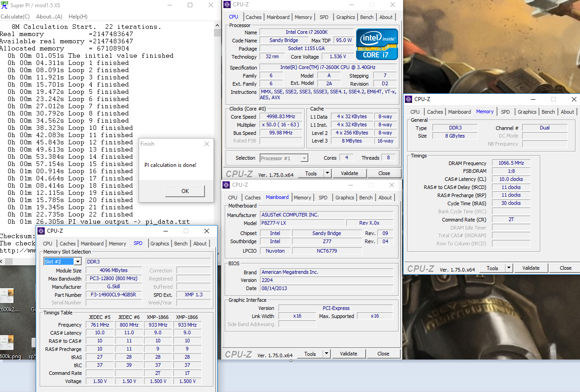This screenshot has width=580, height=392.
Task: Click the Level 3 8 MBytes cache value
Action: click(x=352, y=141)
